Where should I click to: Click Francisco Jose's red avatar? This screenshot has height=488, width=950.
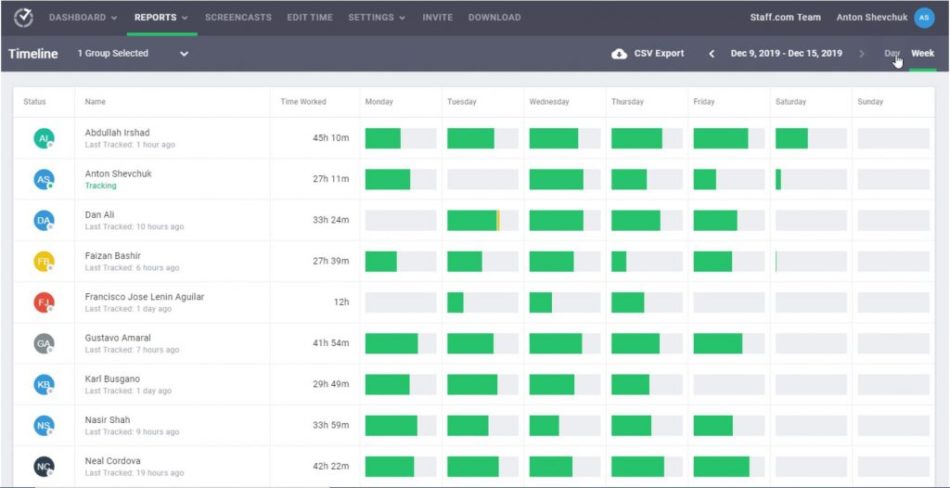coord(44,303)
